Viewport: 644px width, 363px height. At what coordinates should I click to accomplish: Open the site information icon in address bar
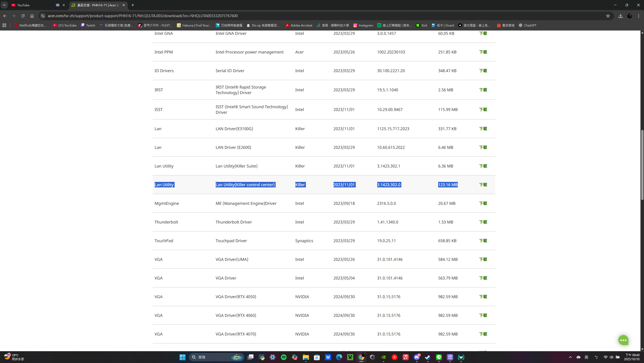click(x=43, y=16)
